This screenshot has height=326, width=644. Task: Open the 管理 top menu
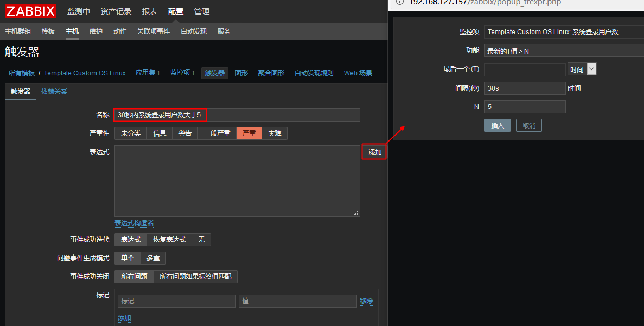click(202, 11)
